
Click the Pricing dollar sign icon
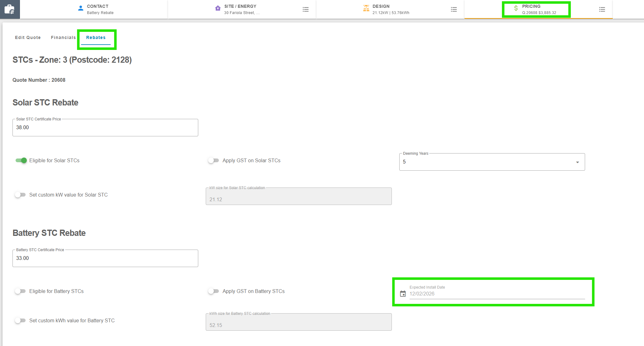point(516,8)
